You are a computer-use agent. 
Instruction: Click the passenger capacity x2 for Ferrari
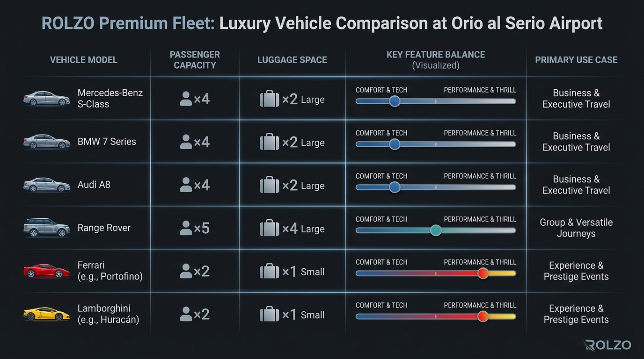click(x=195, y=271)
